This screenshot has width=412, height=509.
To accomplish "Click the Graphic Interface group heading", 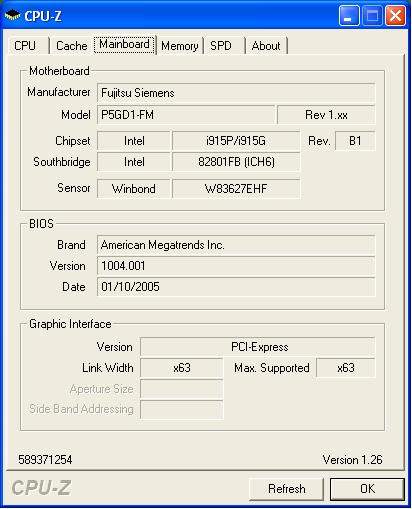I will 70,324.
